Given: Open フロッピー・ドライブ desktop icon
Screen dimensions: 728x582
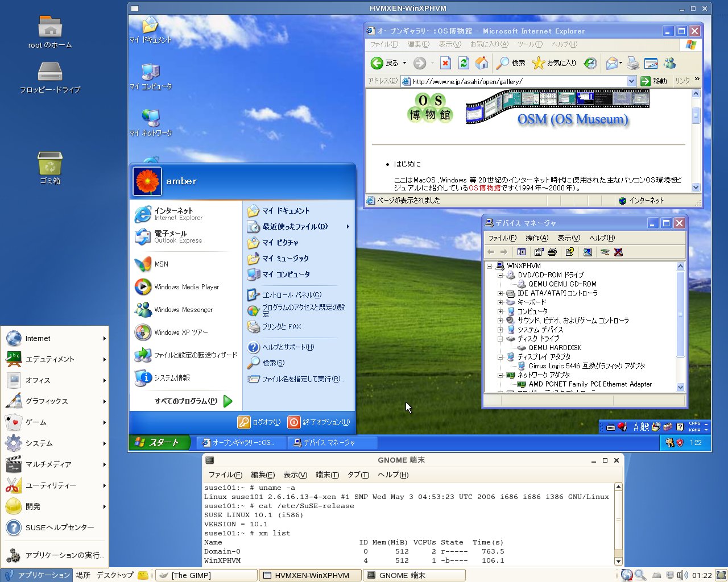Looking at the screenshot, I should tap(50, 78).
